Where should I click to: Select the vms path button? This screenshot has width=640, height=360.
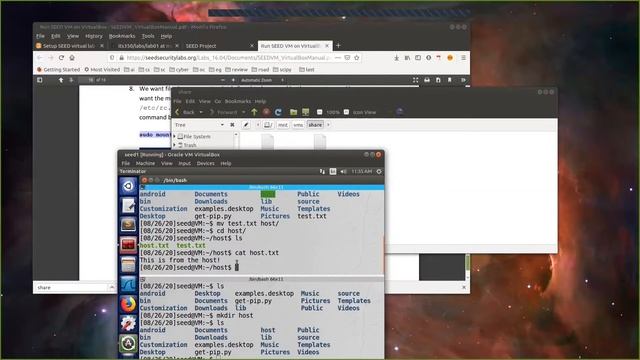(298, 125)
